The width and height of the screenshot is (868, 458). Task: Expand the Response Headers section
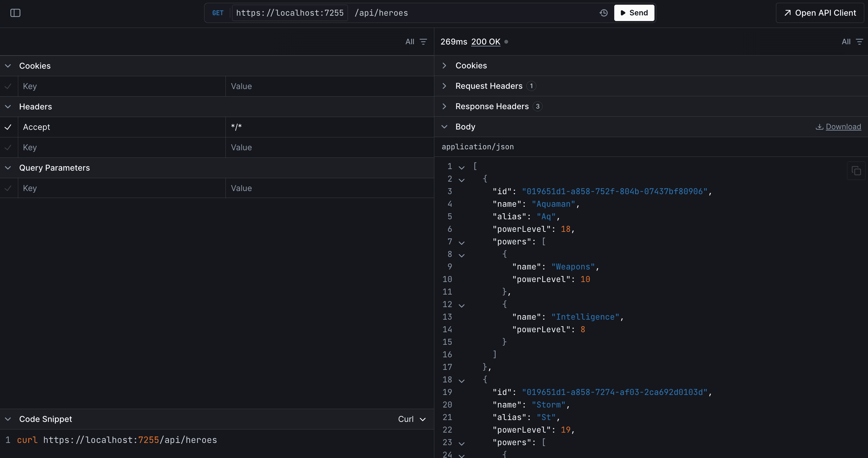(444, 106)
